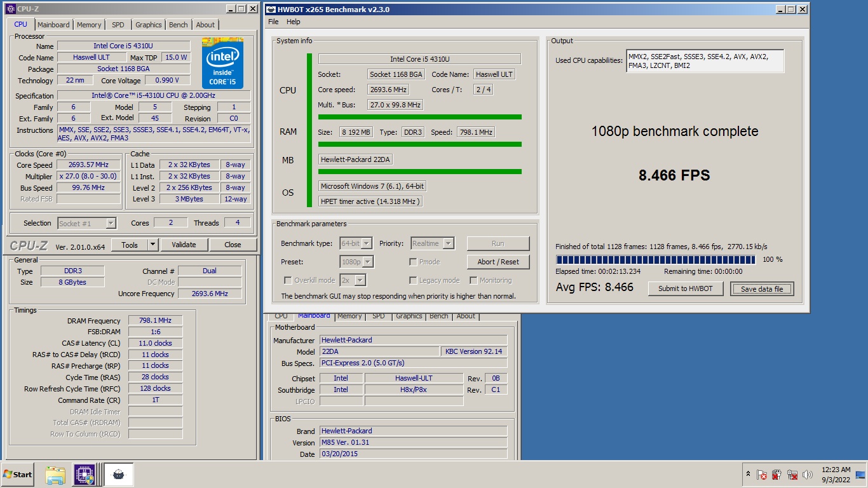Click the green RAM section bar
The width and height of the screenshot is (868, 488).
(420, 144)
